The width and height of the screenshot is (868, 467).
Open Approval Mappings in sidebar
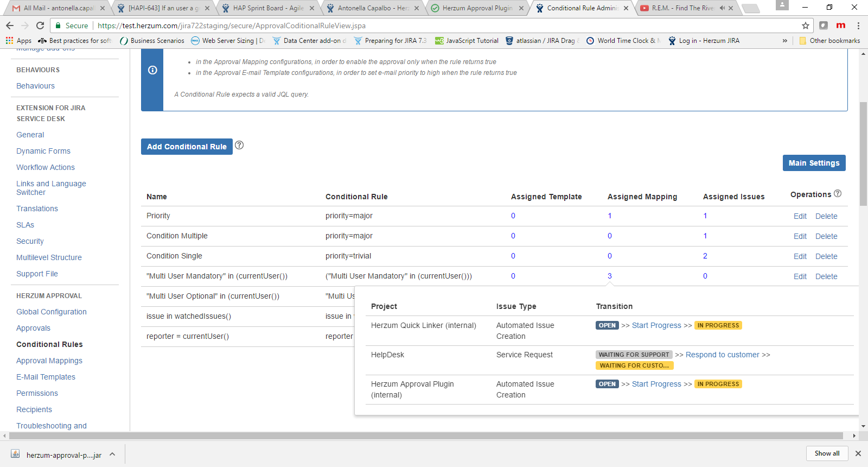click(x=49, y=361)
